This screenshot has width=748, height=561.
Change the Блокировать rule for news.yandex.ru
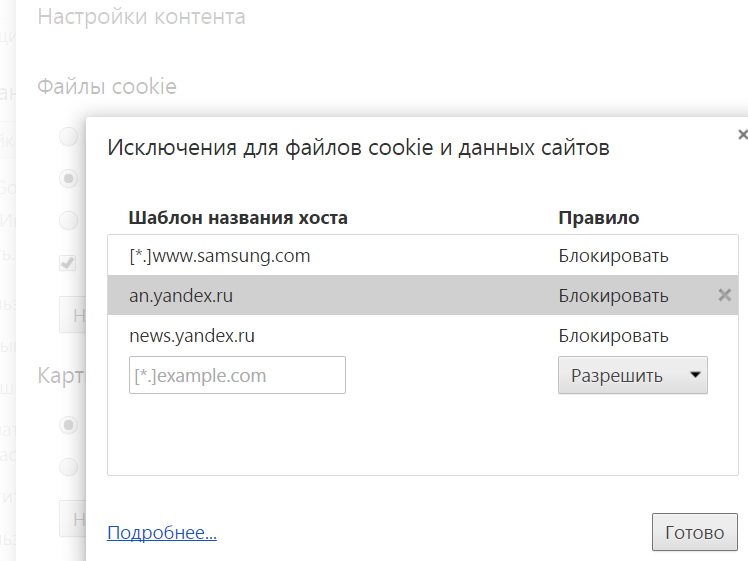(613, 336)
